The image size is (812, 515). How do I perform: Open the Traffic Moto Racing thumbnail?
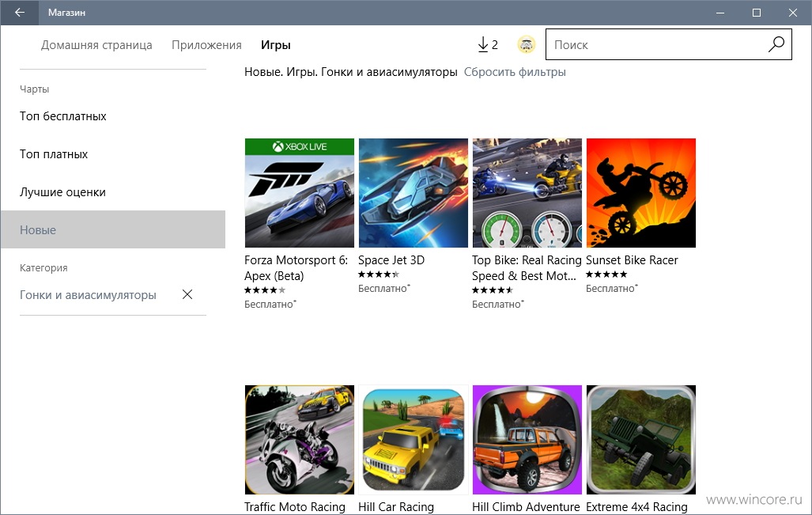coord(300,440)
